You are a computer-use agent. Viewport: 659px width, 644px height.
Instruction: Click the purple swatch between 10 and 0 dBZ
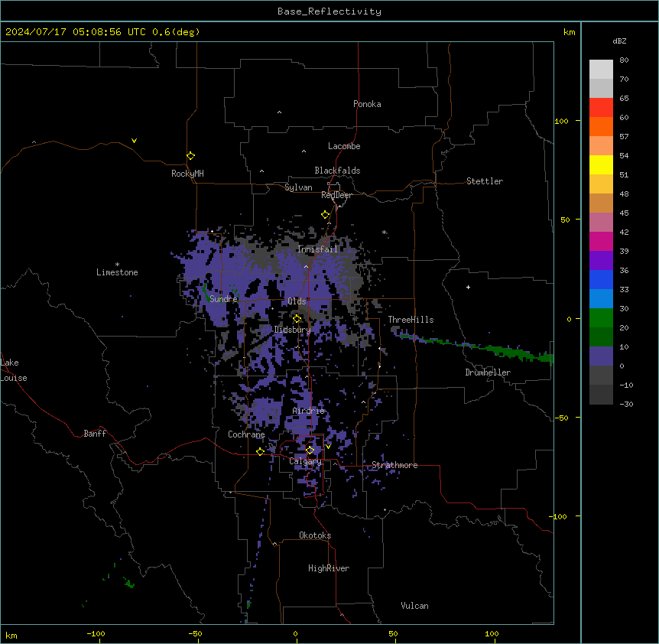pos(601,356)
